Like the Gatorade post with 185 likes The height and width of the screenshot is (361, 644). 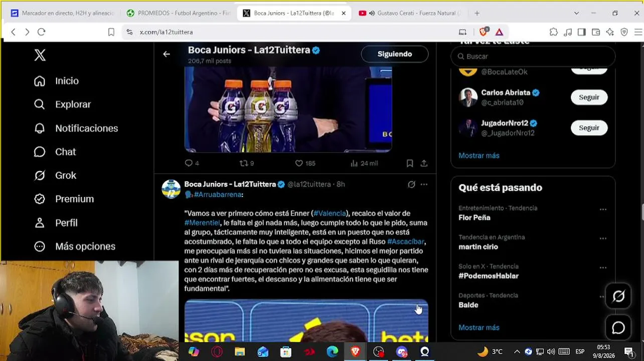[x=305, y=163]
